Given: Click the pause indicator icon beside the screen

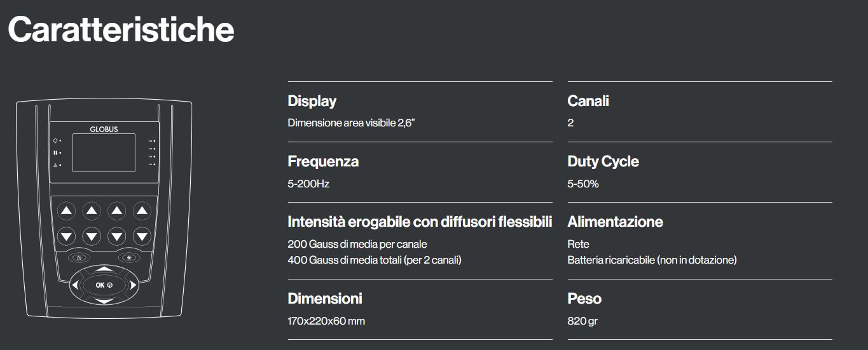Looking at the screenshot, I should [x=55, y=152].
